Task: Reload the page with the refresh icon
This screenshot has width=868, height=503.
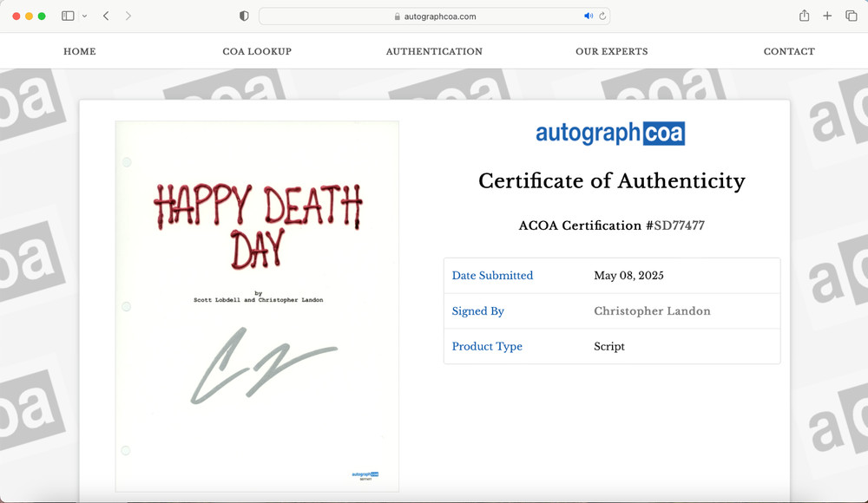Action: pyautogui.click(x=602, y=16)
